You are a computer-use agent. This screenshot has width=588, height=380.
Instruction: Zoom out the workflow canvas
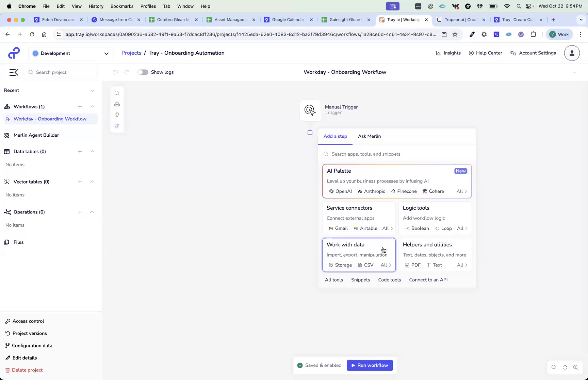tap(554, 367)
